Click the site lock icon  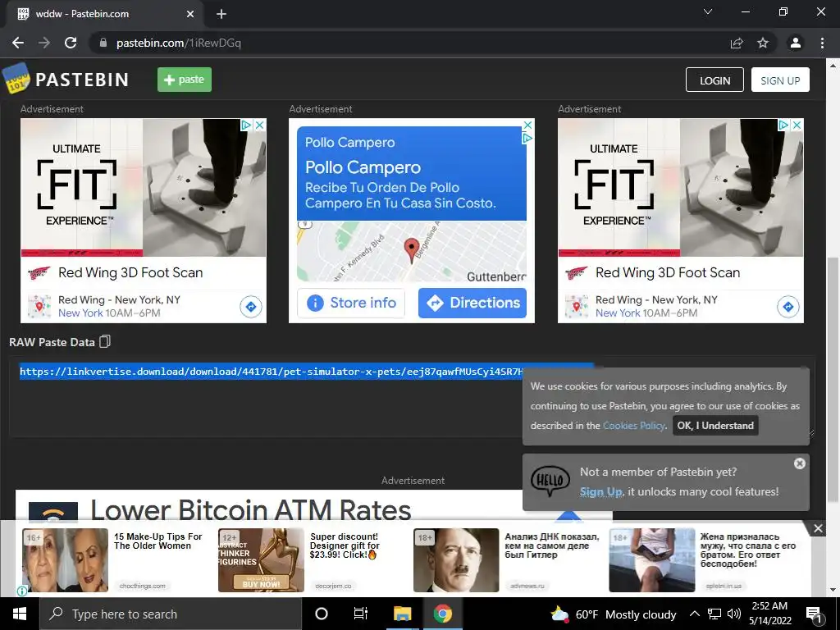coord(103,43)
